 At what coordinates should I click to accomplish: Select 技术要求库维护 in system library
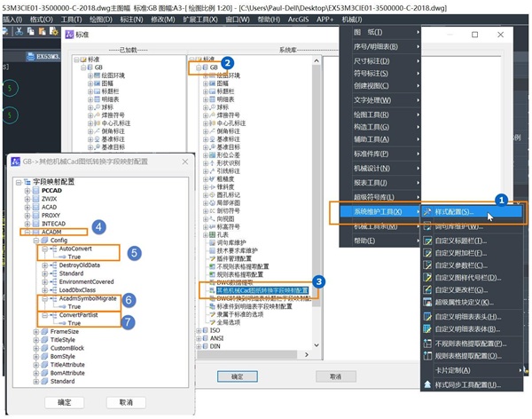tap(237, 250)
